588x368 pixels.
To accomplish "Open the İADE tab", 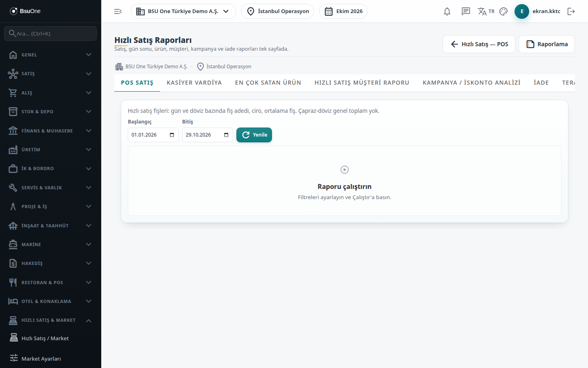I will [541, 83].
